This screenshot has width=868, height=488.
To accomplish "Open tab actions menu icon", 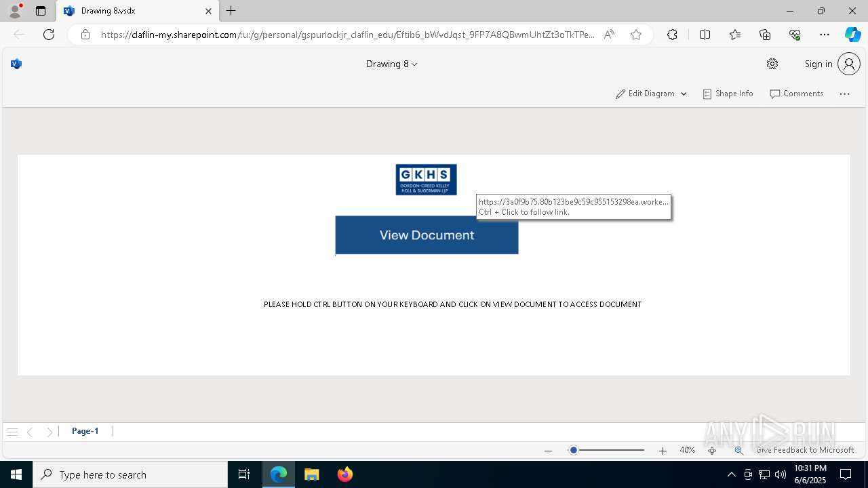I will [x=41, y=11].
